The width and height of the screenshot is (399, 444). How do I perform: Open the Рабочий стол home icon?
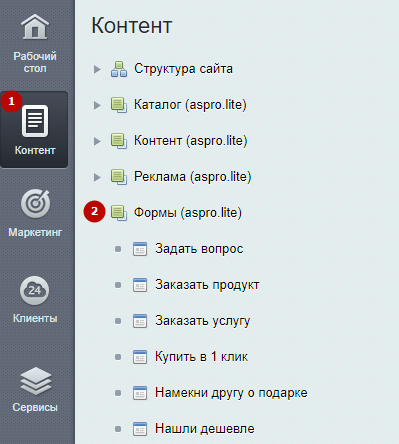(x=35, y=27)
